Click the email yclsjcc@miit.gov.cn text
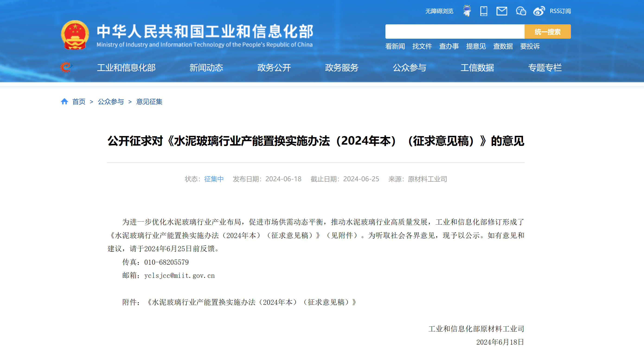This screenshot has height=356, width=644. (x=179, y=275)
